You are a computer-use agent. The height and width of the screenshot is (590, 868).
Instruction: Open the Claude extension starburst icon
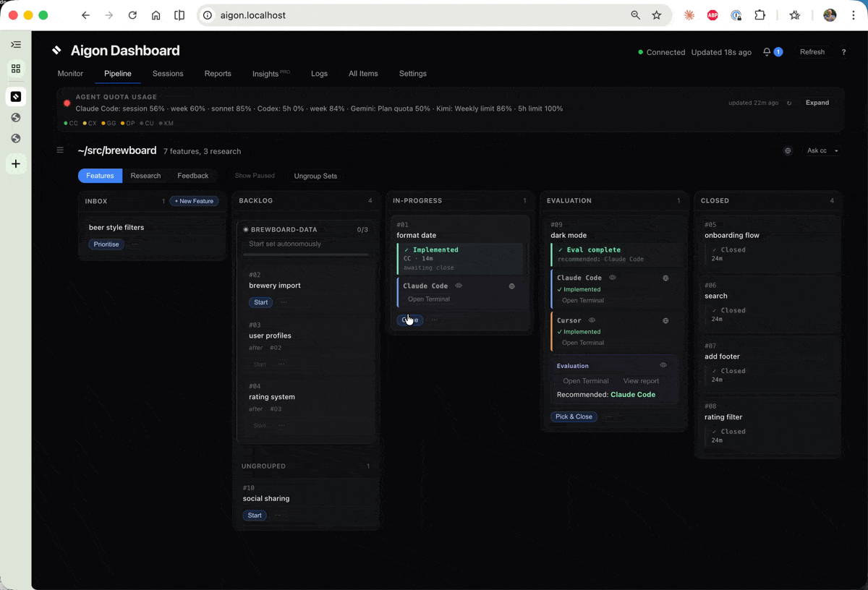pyautogui.click(x=689, y=15)
